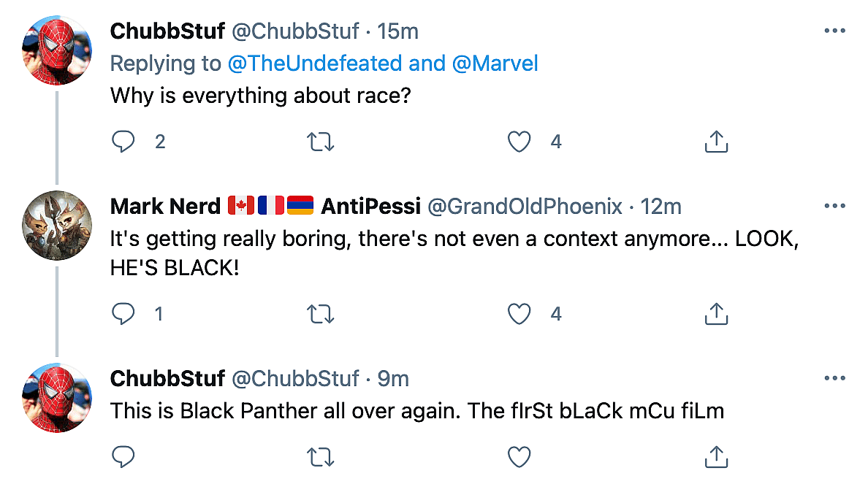Open more options menu on Mark Nerd's tweet
Viewport: 868px width, 484px height.
tap(834, 207)
